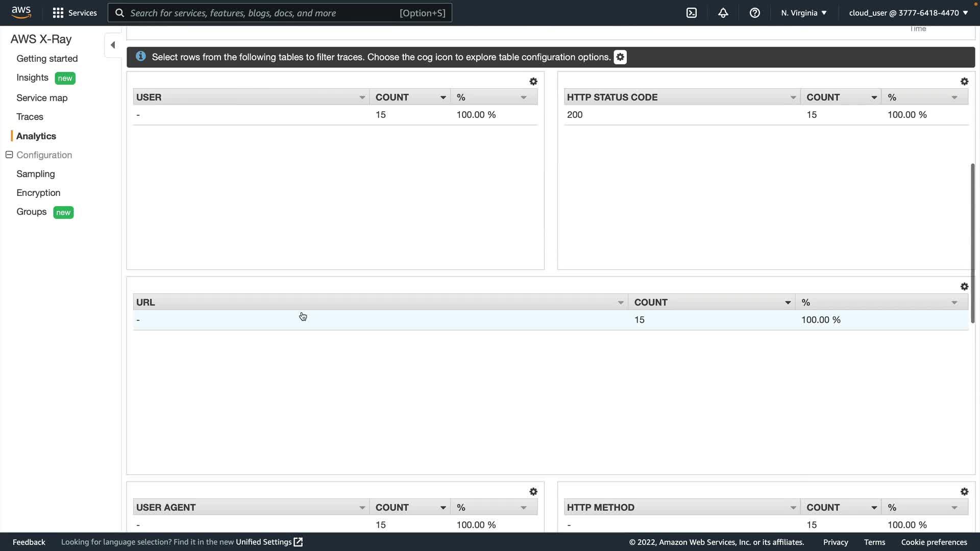This screenshot has height=551, width=980.
Task: Collapse the Configuration section
Action: click(9, 155)
